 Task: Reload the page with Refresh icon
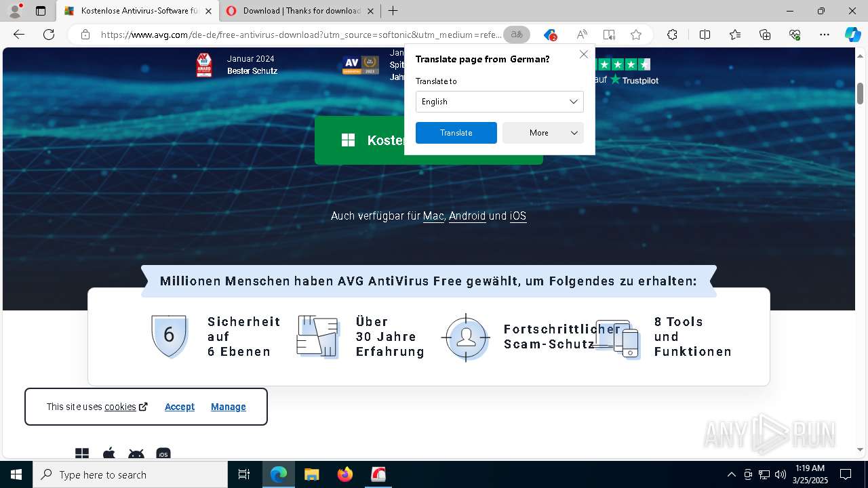coord(49,35)
